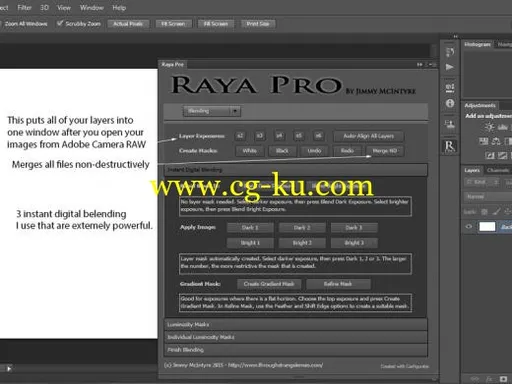
Task: Apply the Dark 1 image mask
Action: pos(250,228)
